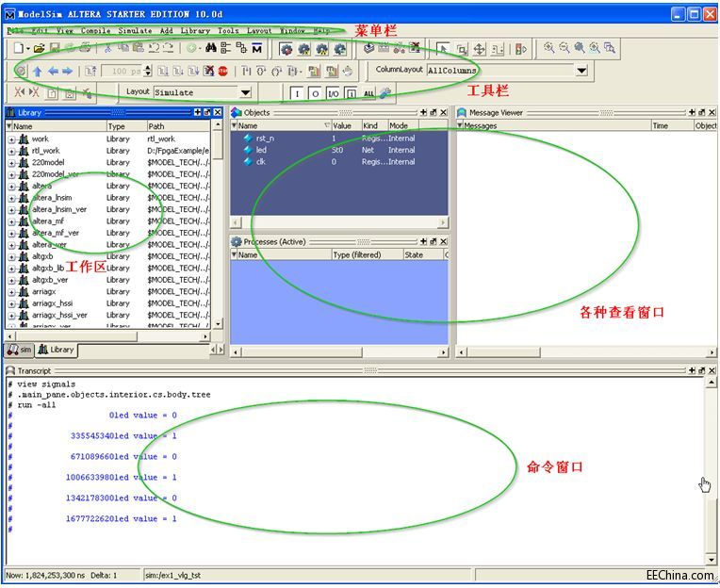Toggle the 'I' input filter button

click(297, 93)
